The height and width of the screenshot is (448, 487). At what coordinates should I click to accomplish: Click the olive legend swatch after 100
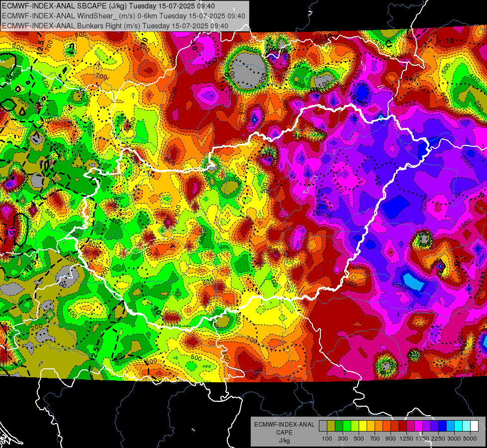331,426
